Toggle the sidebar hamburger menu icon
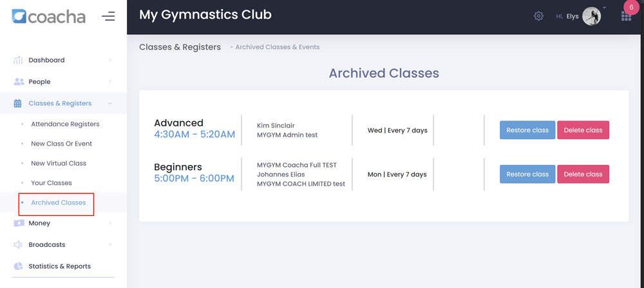Viewport: 644px width, 288px height. coord(108,16)
